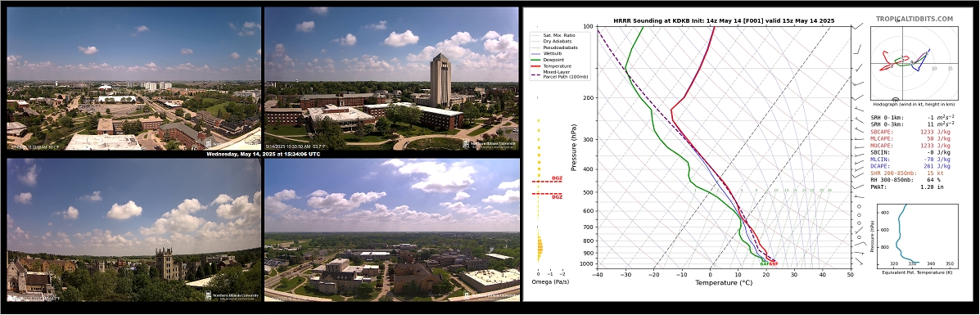Viewport: 980px width, 315px height.
Task: Select the top-left campus webcam view
Action: pyautogui.click(x=133, y=78)
